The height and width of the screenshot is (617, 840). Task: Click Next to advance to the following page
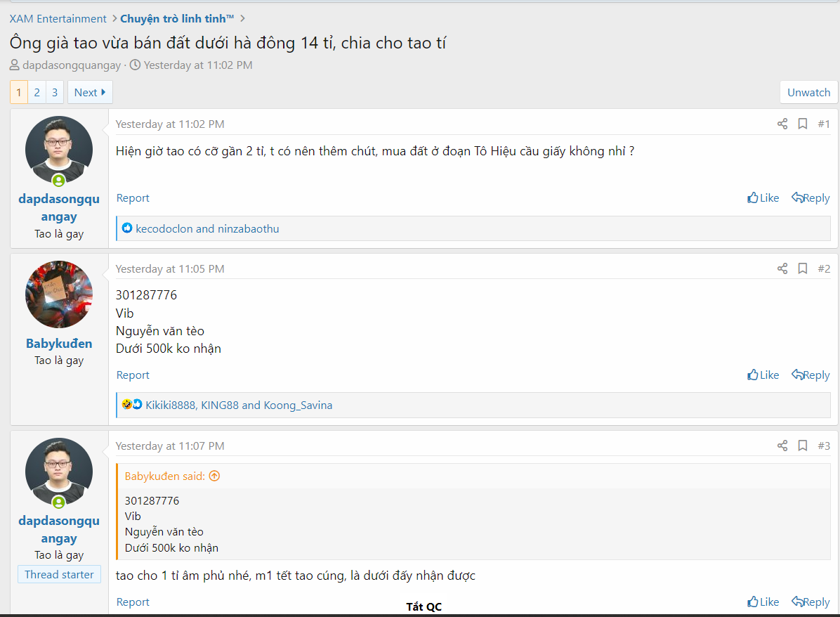pyautogui.click(x=89, y=92)
